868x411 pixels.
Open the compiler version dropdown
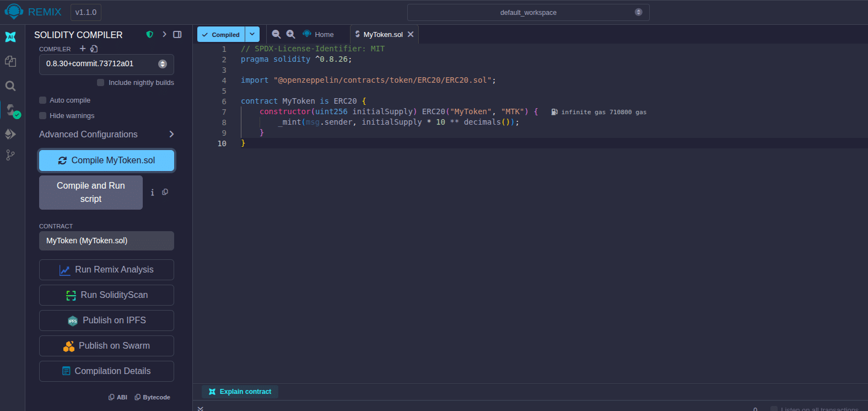[106, 64]
